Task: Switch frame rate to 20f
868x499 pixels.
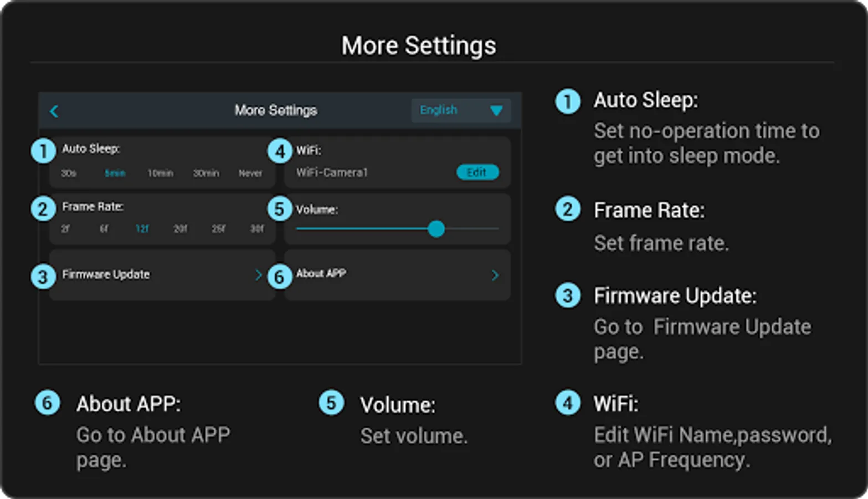Action: (181, 228)
